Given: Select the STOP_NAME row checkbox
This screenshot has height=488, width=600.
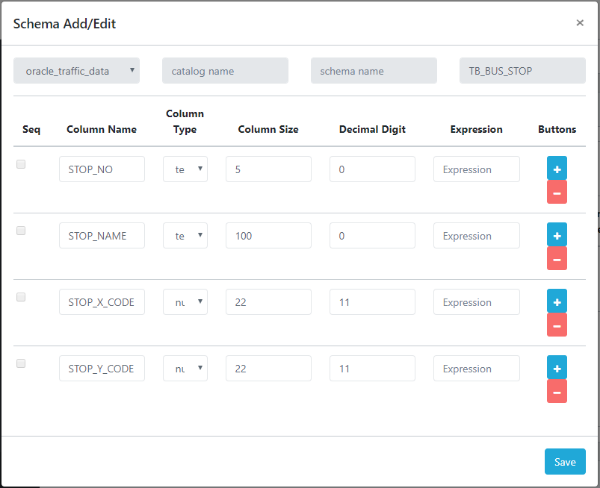Looking at the screenshot, I should pos(21,231).
